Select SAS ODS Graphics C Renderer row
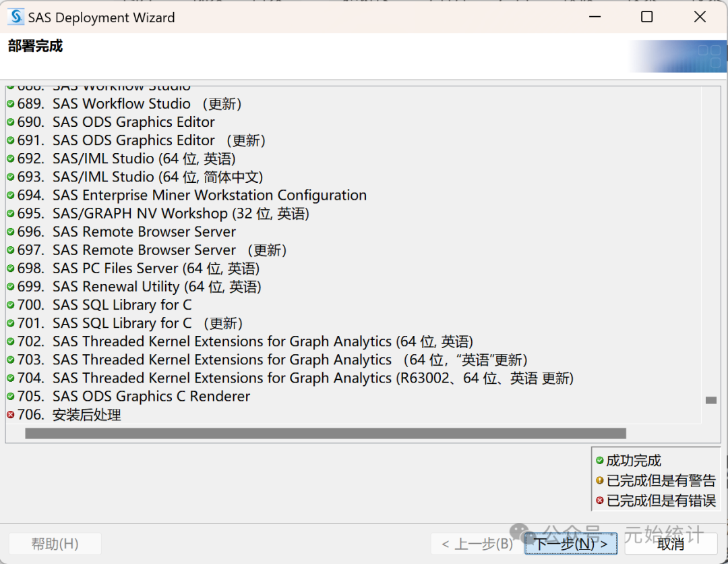Viewport: 728px width, 564px height. pos(129,396)
